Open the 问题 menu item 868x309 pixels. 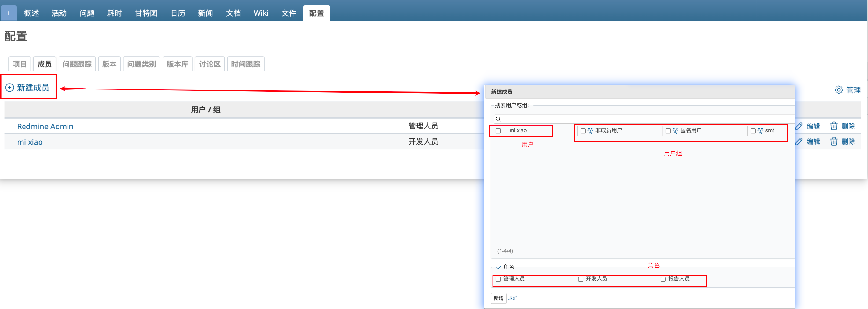click(x=86, y=13)
